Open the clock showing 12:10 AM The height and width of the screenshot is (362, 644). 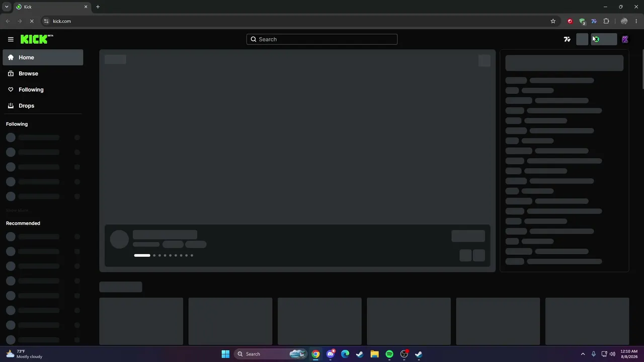(629, 354)
